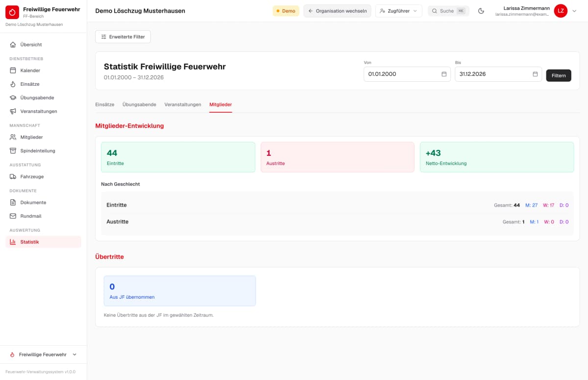Expand the Zugführer role dropdown

coord(399,11)
